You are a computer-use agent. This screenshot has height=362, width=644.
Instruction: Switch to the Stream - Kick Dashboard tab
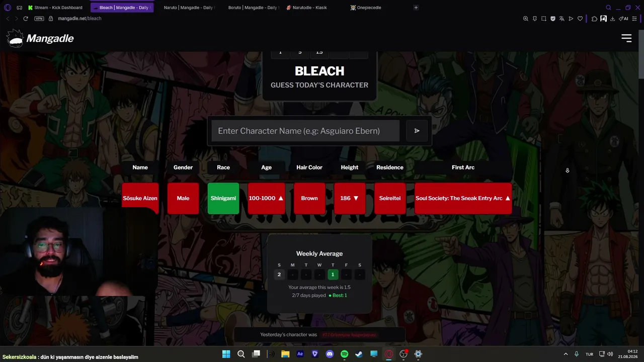pyautogui.click(x=55, y=8)
